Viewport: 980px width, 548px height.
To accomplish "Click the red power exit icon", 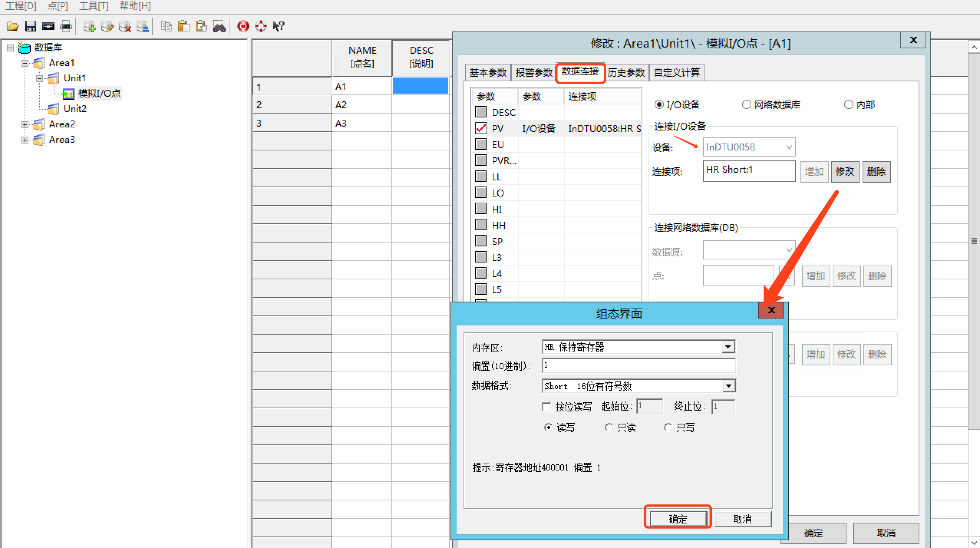I will tap(243, 26).
